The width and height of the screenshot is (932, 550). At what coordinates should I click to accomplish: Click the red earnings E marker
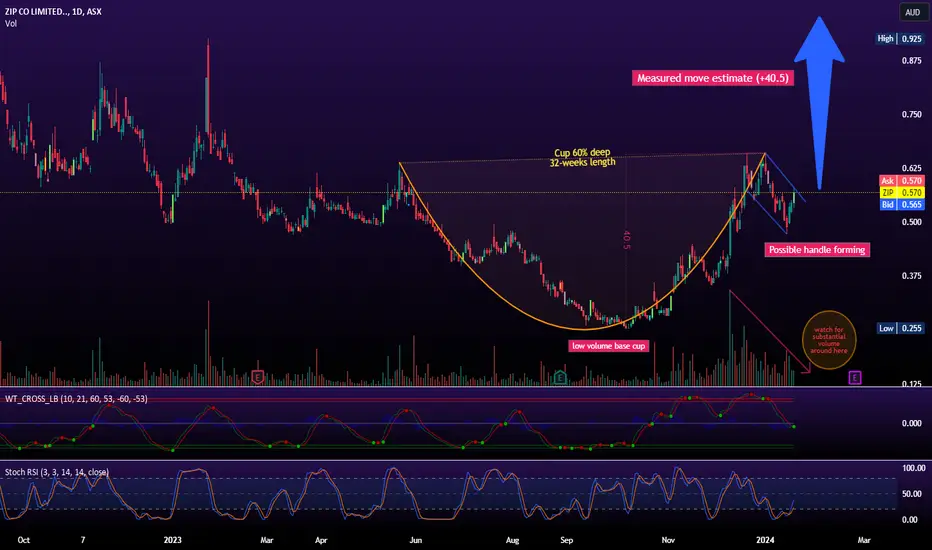(x=257, y=377)
